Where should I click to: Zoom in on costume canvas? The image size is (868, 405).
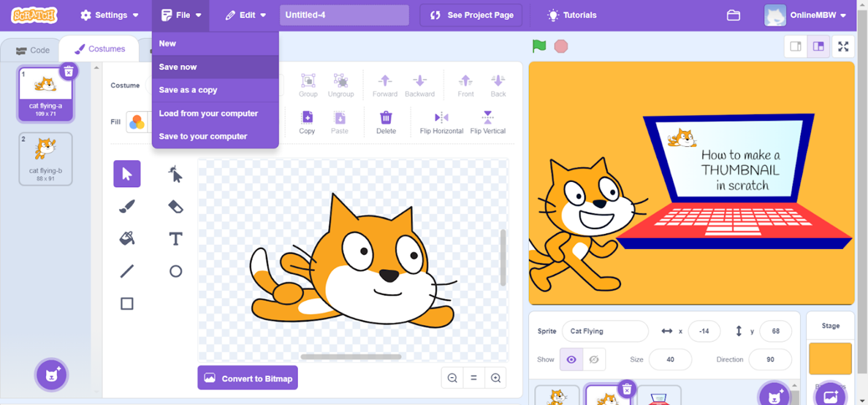(495, 378)
